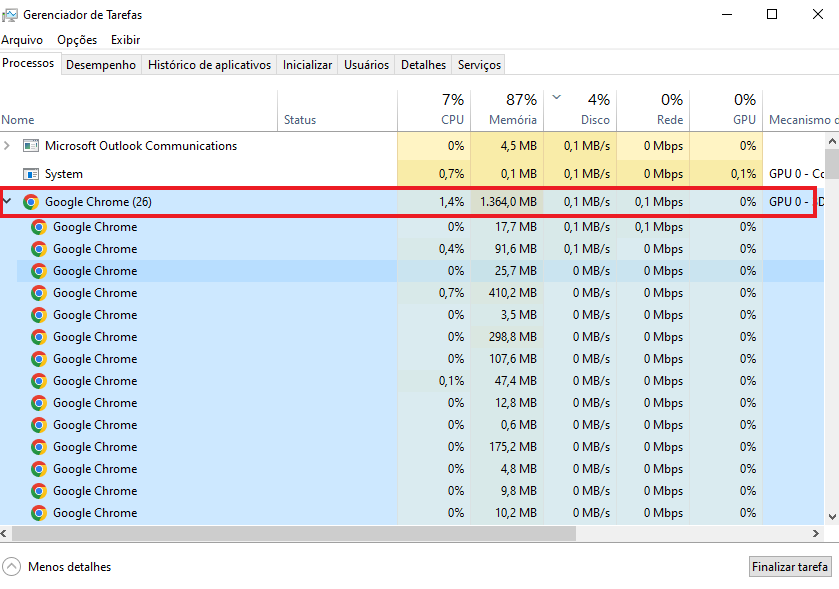839x589 pixels.
Task: Click the 0,7% CPU value in System row
Action: pyautogui.click(x=452, y=174)
